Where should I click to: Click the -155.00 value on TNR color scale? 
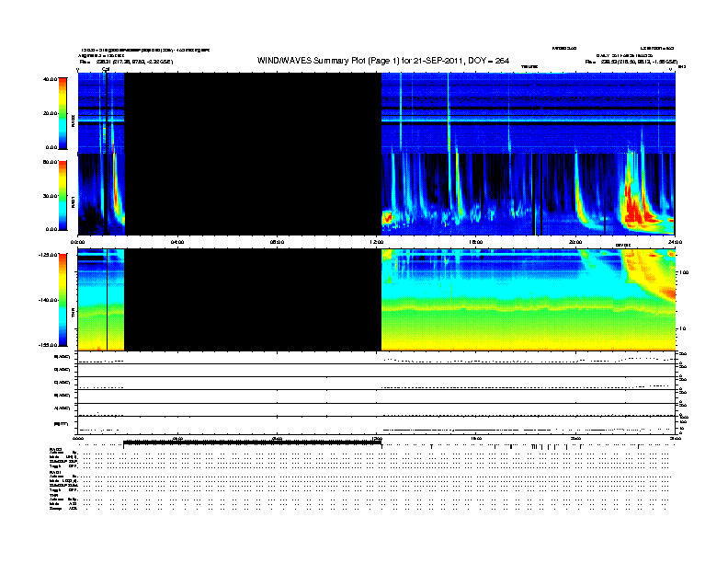coord(48,345)
